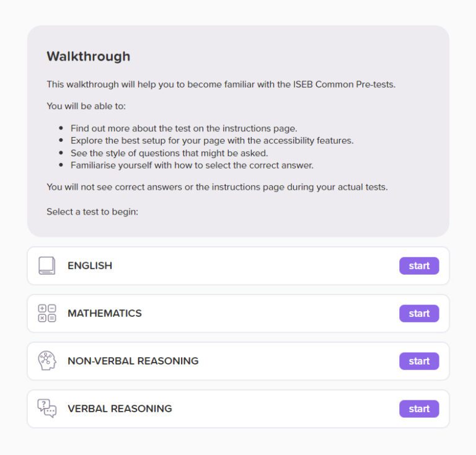This screenshot has width=476, height=455.
Task: Start the English test
Action: coord(419,266)
